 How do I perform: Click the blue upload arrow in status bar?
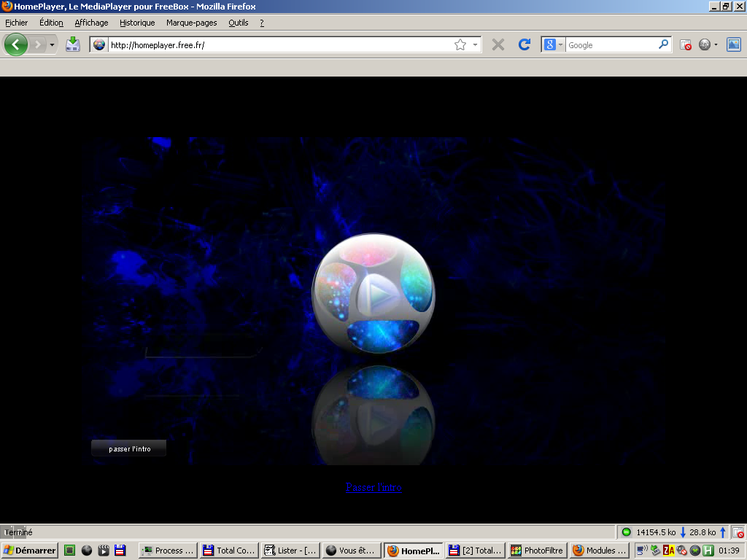click(723, 532)
